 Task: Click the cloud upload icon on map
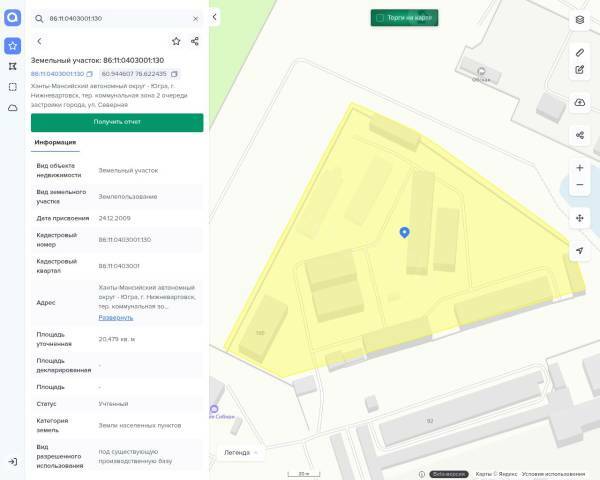pyautogui.click(x=580, y=103)
